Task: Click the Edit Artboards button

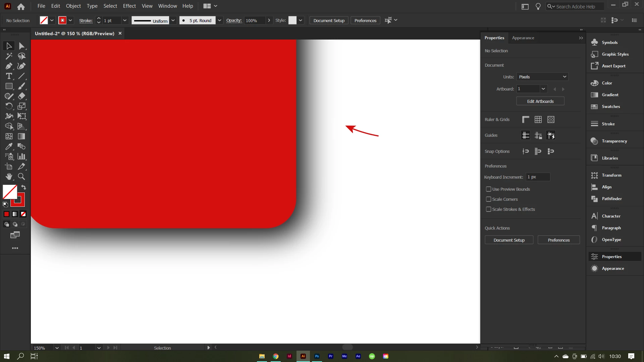Action: (540, 101)
